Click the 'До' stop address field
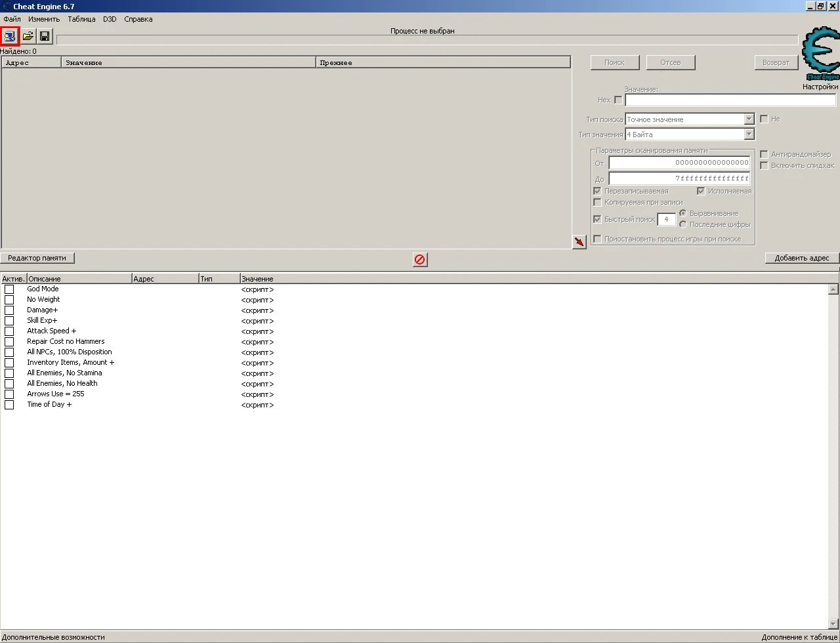Viewport: 840px width, 643px height. coord(679,178)
